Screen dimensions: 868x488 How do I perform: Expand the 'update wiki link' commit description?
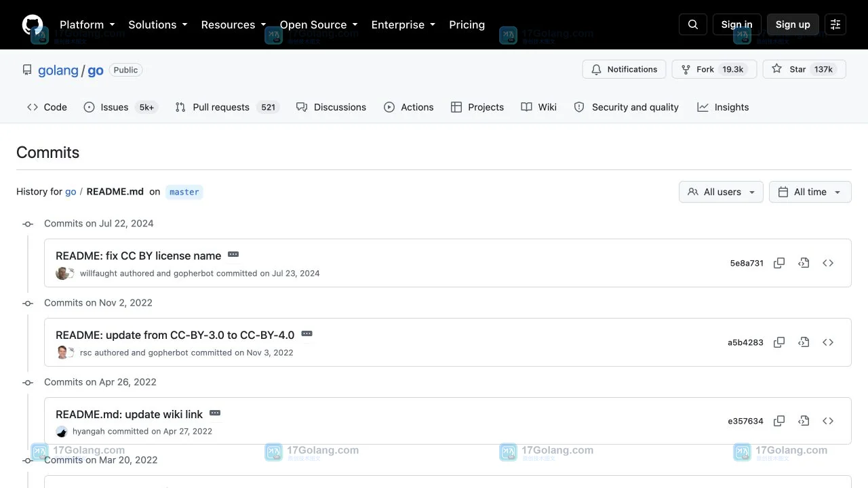tap(215, 413)
